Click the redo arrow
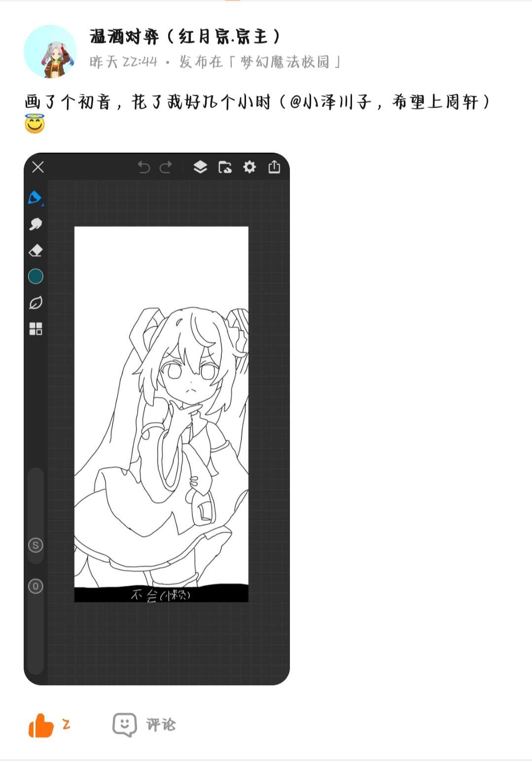The width and height of the screenshot is (532, 762). [x=166, y=167]
